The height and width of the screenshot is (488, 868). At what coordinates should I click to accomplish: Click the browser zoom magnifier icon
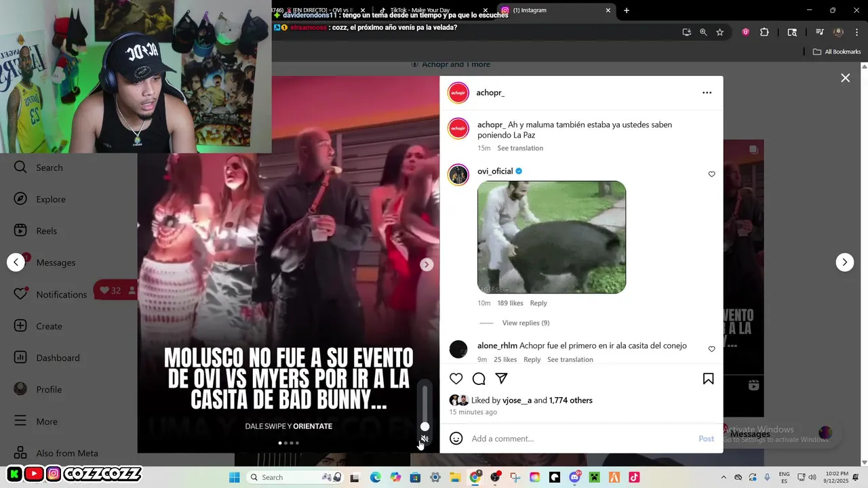pyautogui.click(x=703, y=32)
